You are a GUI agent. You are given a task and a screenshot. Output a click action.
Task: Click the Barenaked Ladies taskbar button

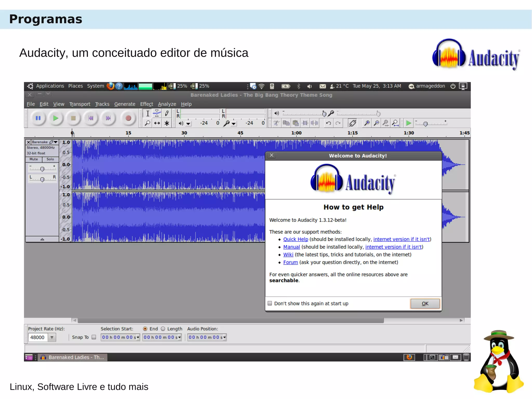pyautogui.click(x=72, y=357)
